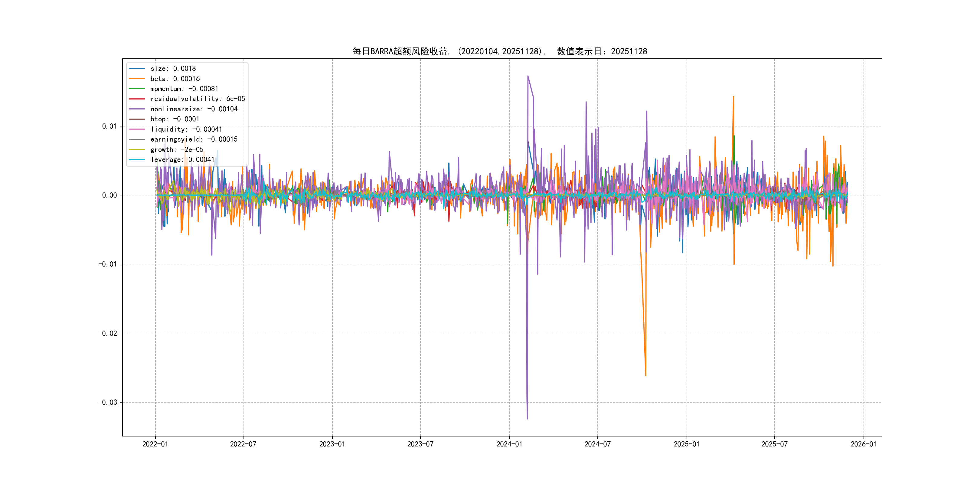This screenshot has width=980, height=490.
Task: Click the 2022-01 x-axis tick label
Action: pyautogui.click(x=155, y=444)
